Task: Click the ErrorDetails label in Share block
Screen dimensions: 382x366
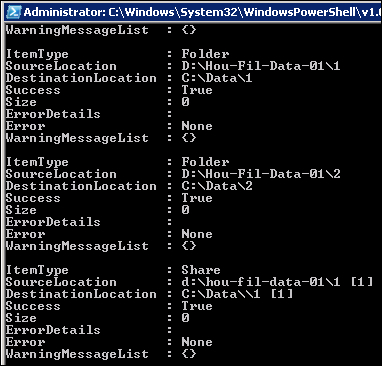Action: tap(53, 330)
